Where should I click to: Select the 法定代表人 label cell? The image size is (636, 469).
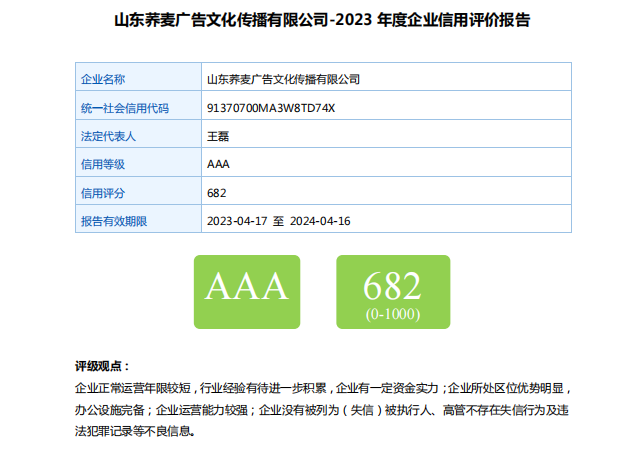[x=138, y=133]
